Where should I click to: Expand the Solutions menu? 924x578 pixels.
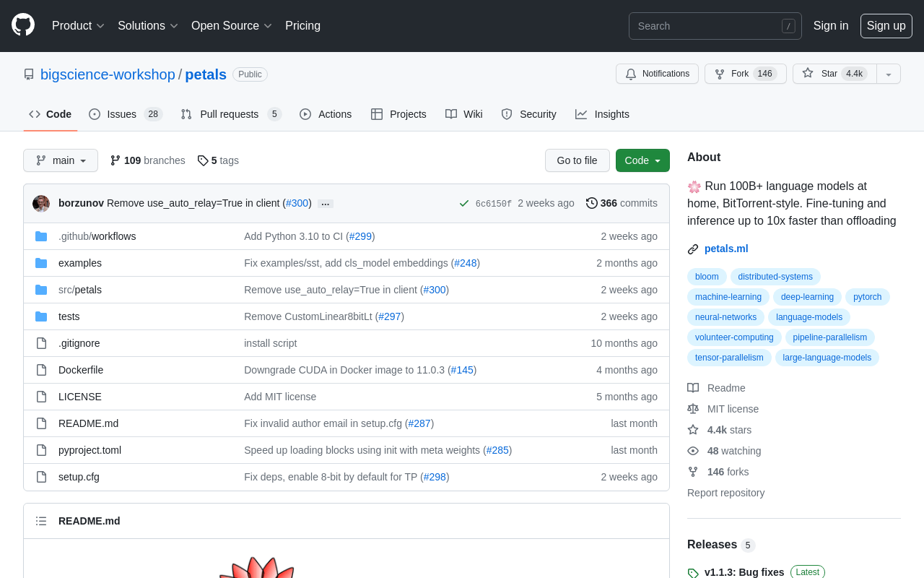(x=148, y=26)
